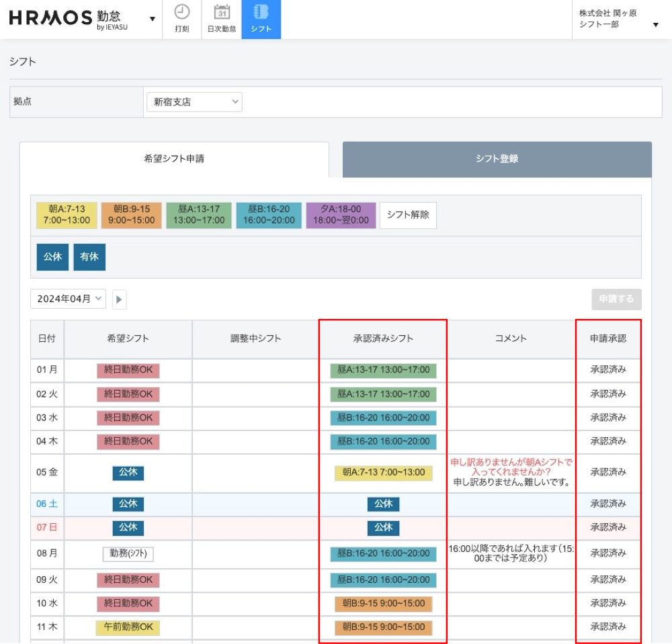Pick orange 朝B:9-15 shift swatch
Screen dimensions: 672x644
point(132,216)
